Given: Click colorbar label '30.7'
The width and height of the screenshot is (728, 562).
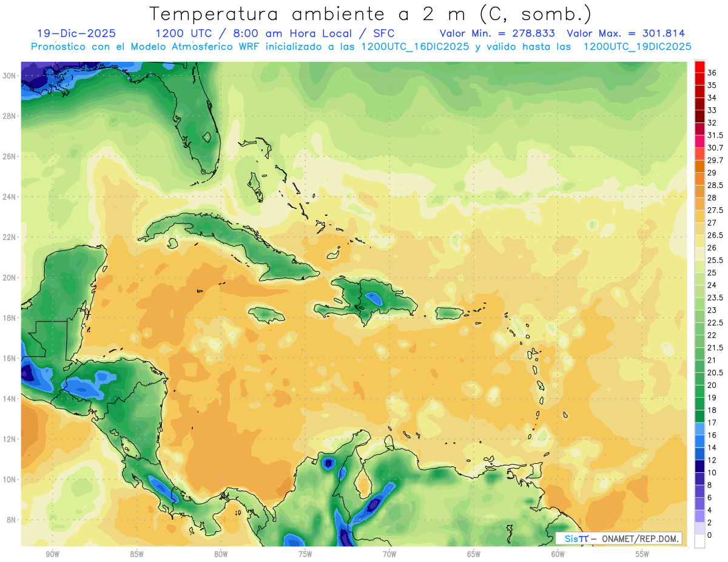Looking at the screenshot, I should click(x=715, y=148).
